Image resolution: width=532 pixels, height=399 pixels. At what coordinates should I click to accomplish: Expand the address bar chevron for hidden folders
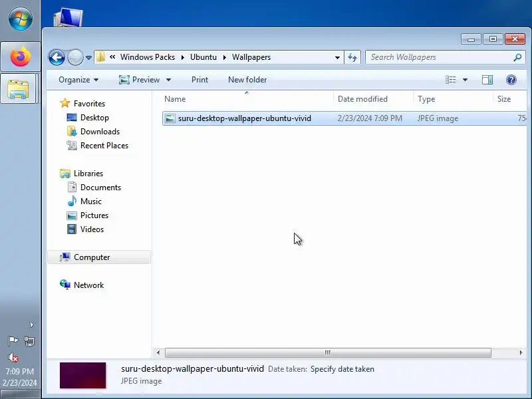pyautogui.click(x=112, y=57)
